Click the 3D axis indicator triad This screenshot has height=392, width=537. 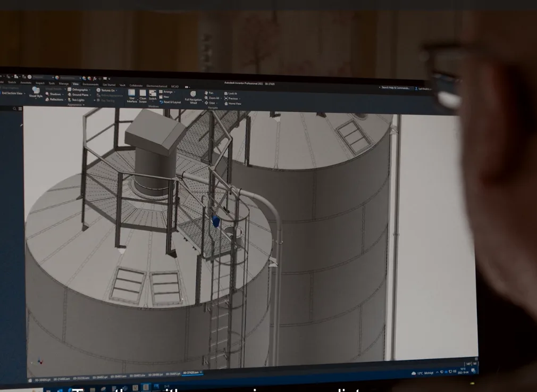[x=39, y=361]
